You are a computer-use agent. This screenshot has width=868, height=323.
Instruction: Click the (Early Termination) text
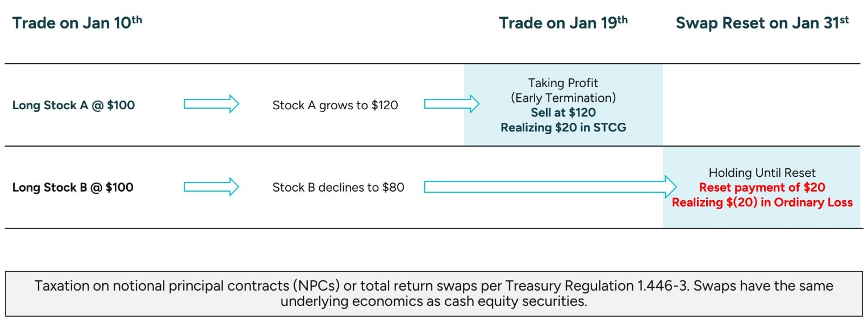563,98
